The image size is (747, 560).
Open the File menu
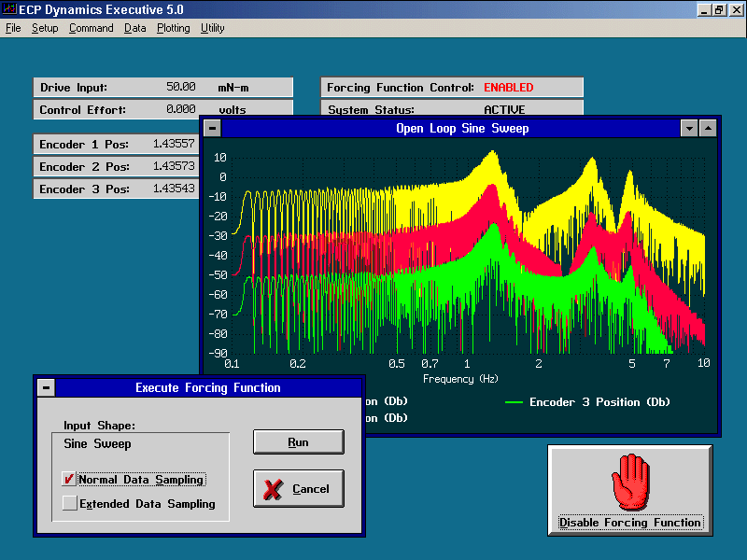(x=13, y=28)
